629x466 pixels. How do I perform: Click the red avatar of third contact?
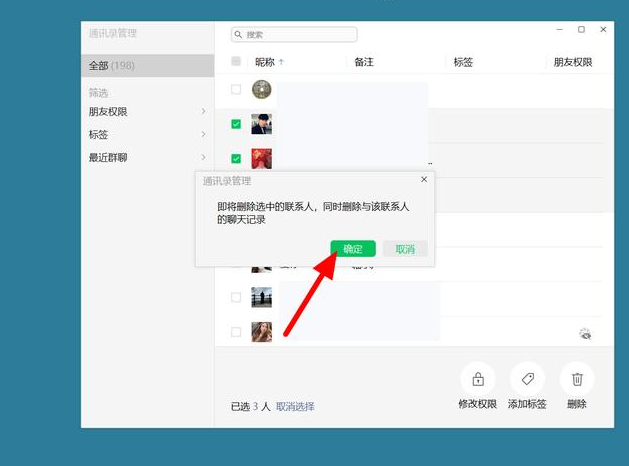[261, 158]
